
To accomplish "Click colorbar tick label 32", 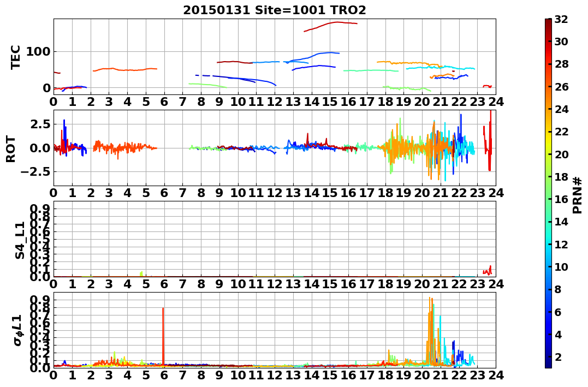I will point(561,19).
